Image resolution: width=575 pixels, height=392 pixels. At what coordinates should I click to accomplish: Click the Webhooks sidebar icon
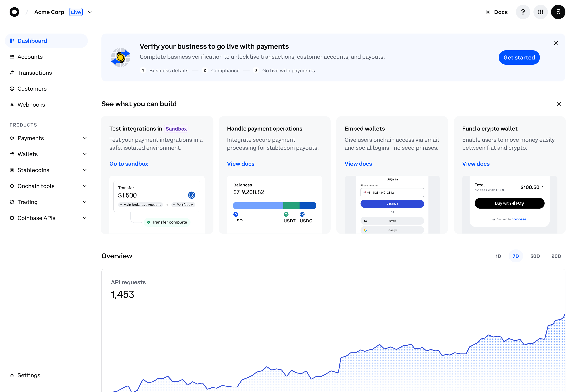12,105
